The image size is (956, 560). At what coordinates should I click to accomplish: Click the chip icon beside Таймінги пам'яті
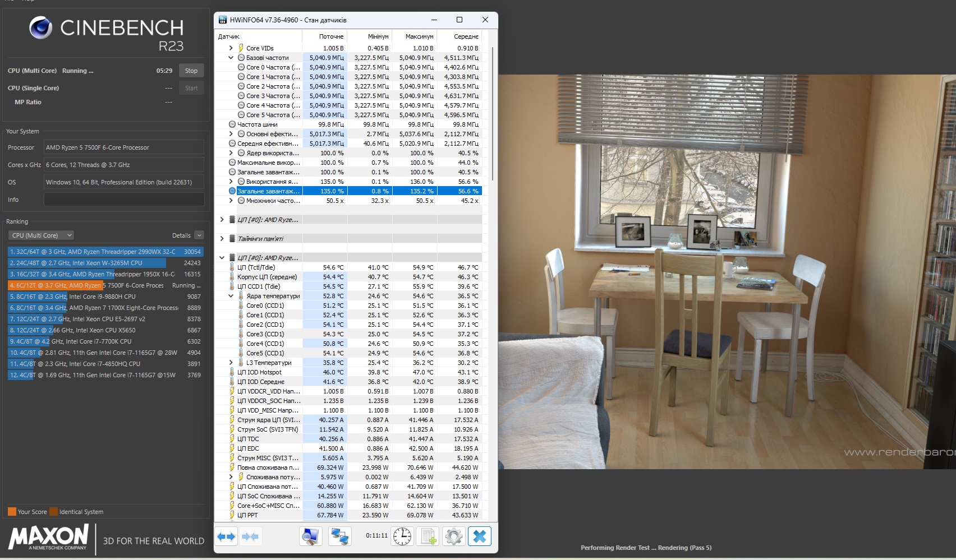(x=232, y=239)
